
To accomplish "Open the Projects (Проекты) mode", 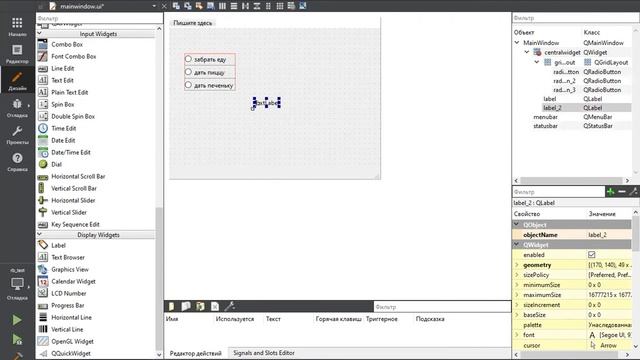I will pos(17,135).
